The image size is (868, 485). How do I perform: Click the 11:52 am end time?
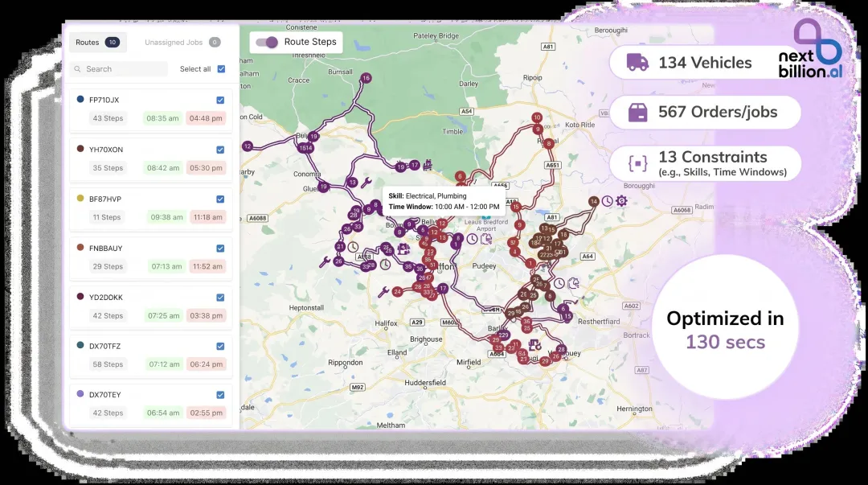(207, 266)
